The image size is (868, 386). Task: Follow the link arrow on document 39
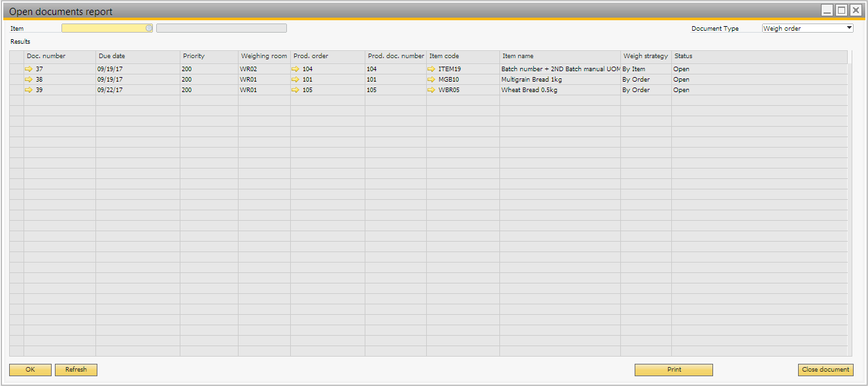[x=29, y=89]
